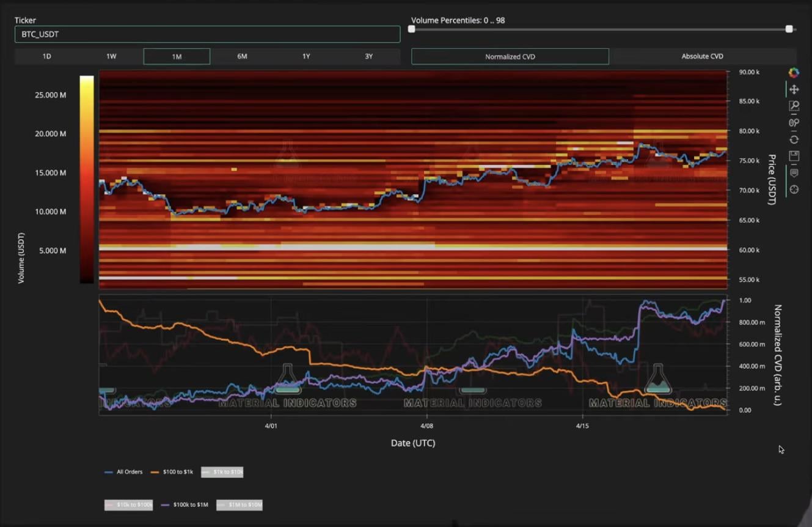Show the $10k to $100k series
This screenshot has height=527, width=812.
(x=128, y=505)
